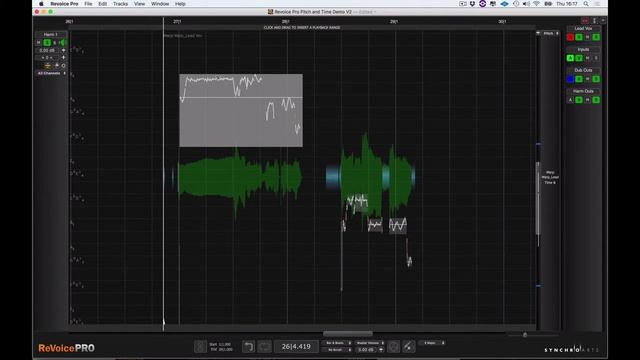Open the dropdown below Bars & Beats

pyautogui.click(x=338, y=350)
